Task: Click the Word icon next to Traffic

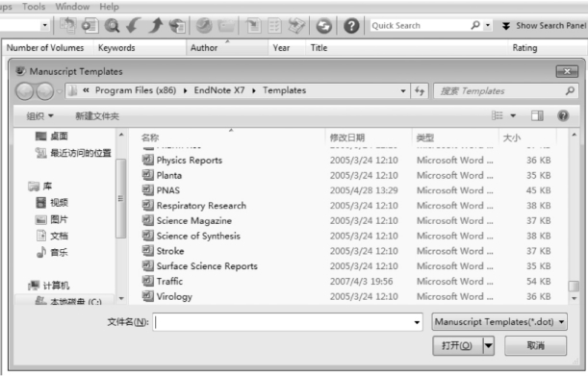Action: coord(148,281)
